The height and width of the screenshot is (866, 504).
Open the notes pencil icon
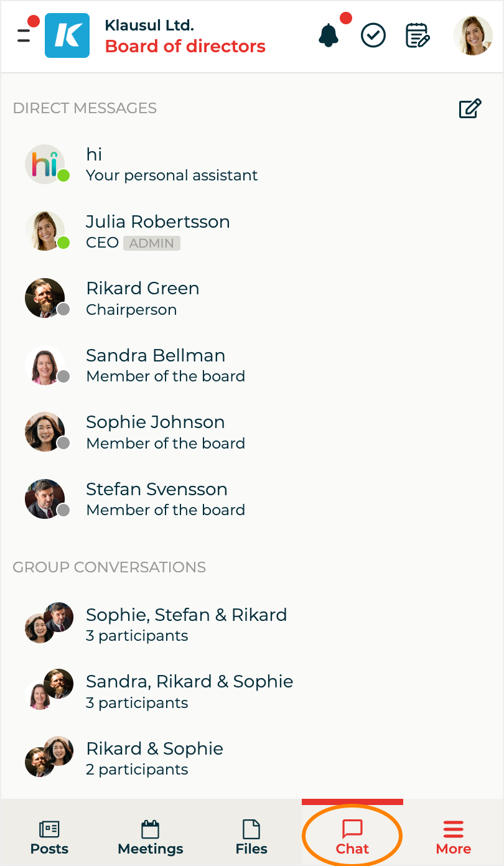418,35
